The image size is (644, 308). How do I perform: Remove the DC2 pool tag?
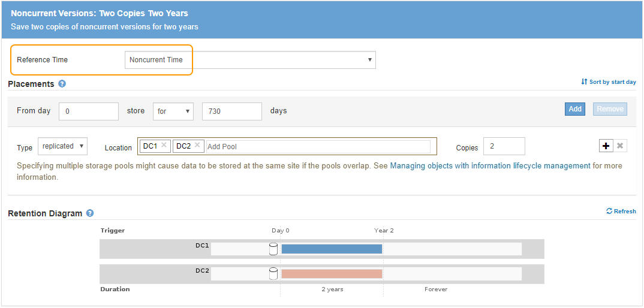pyautogui.click(x=198, y=146)
